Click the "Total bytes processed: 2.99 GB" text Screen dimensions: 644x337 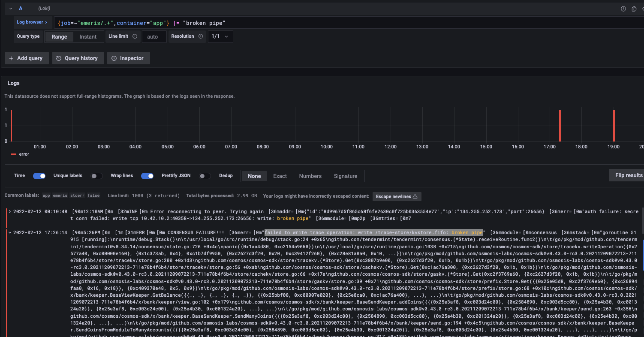coord(222,196)
